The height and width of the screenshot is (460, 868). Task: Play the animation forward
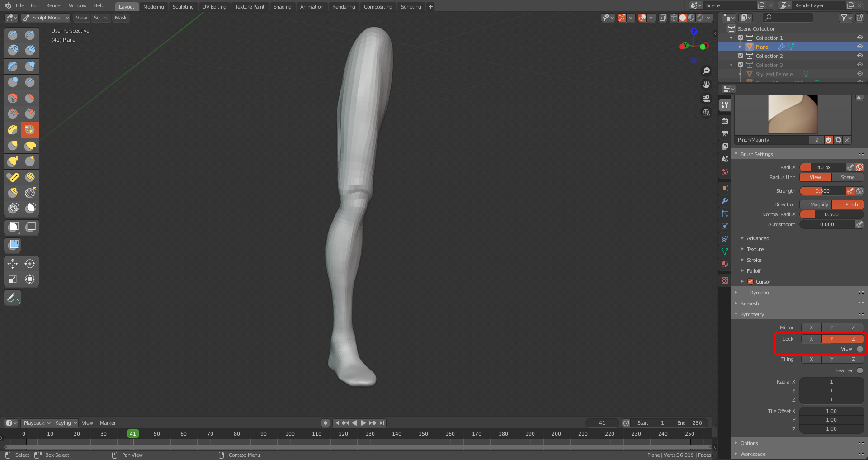click(363, 423)
